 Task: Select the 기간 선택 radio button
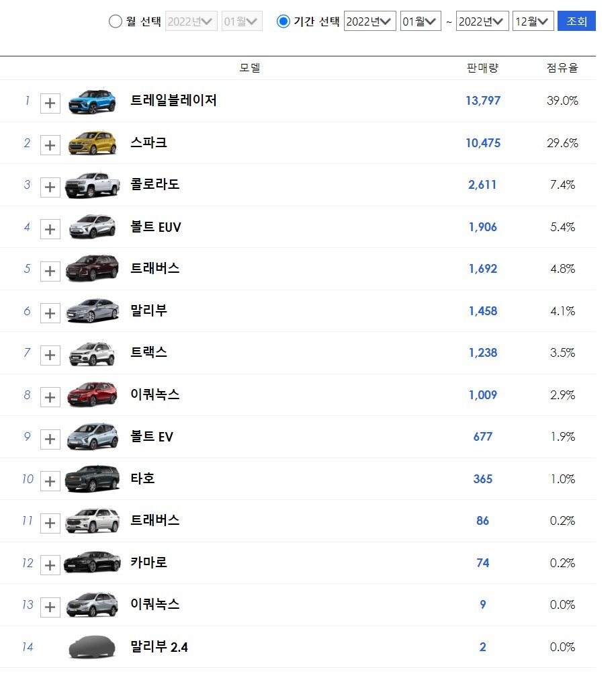(x=283, y=21)
